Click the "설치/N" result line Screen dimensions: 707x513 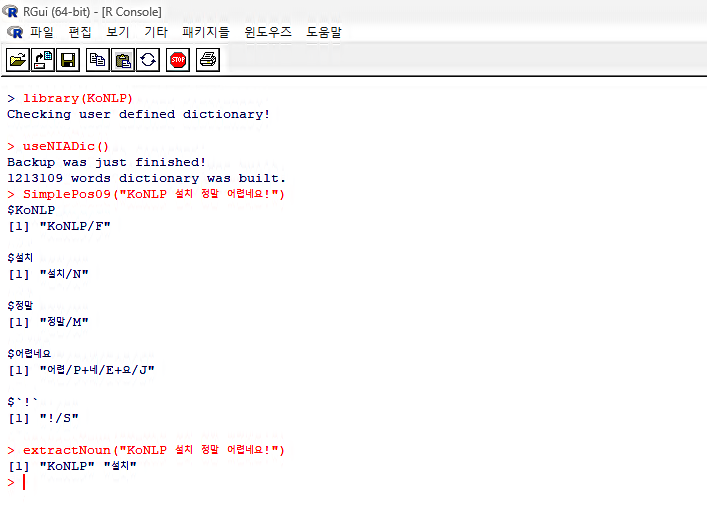49,274
